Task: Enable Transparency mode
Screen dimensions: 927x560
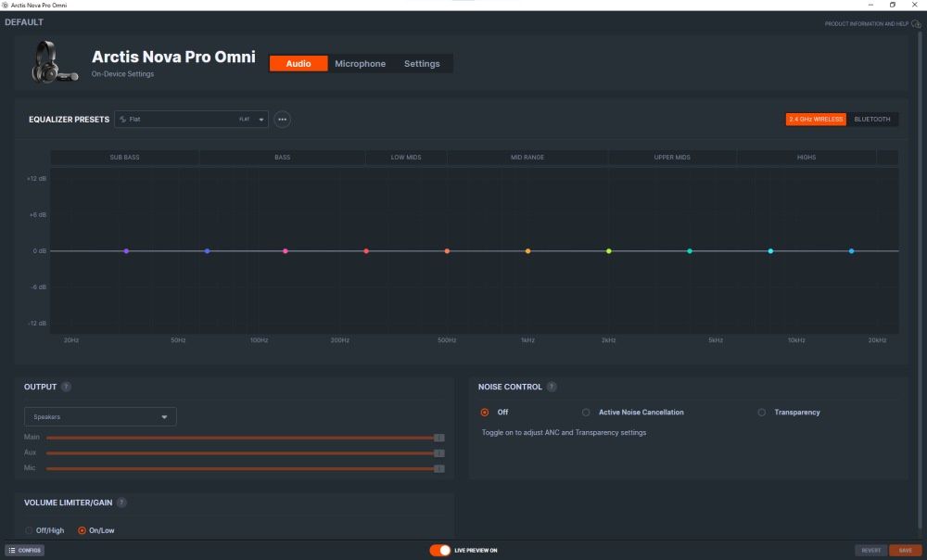Action: click(x=761, y=413)
